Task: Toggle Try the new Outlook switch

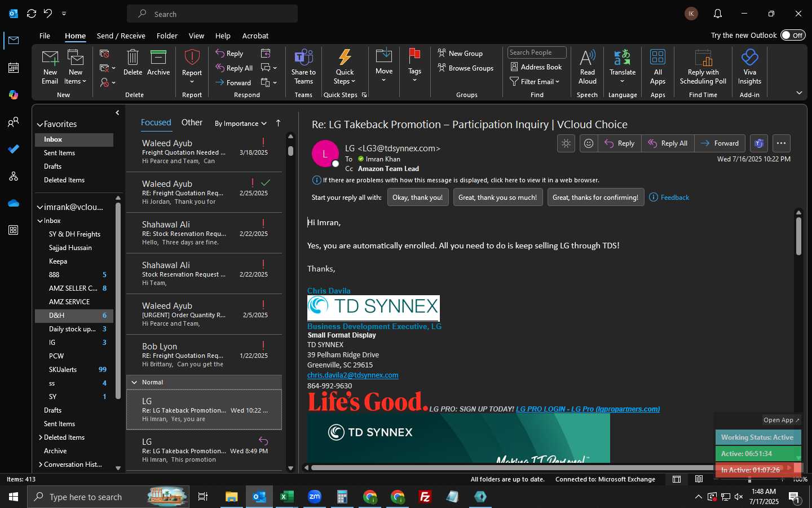Action: 793,35
